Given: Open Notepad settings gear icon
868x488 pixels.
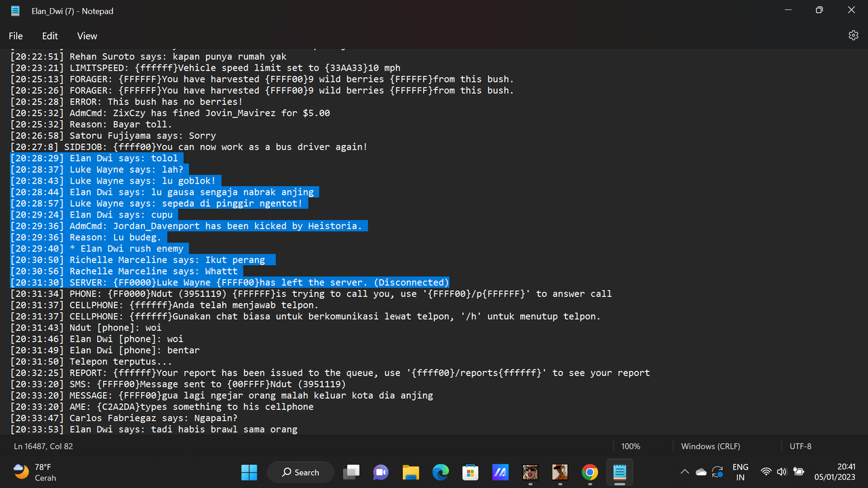Looking at the screenshot, I should click(x=853, y=36).
